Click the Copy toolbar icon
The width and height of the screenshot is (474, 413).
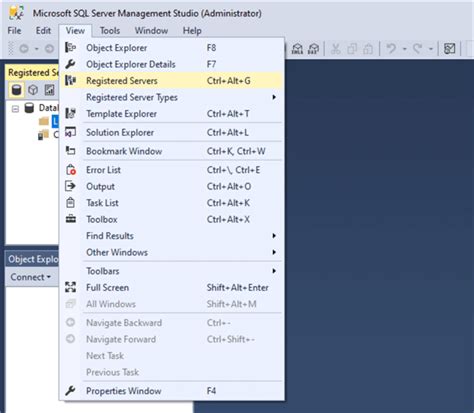coord(352,49)
